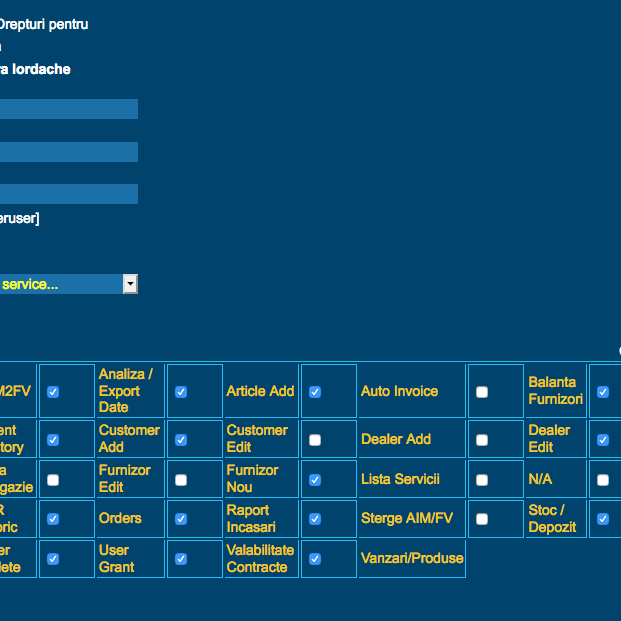Disable the Stoc / Depozit checkbox
Viewport: 621px width, 621px height.
[603, 519]
